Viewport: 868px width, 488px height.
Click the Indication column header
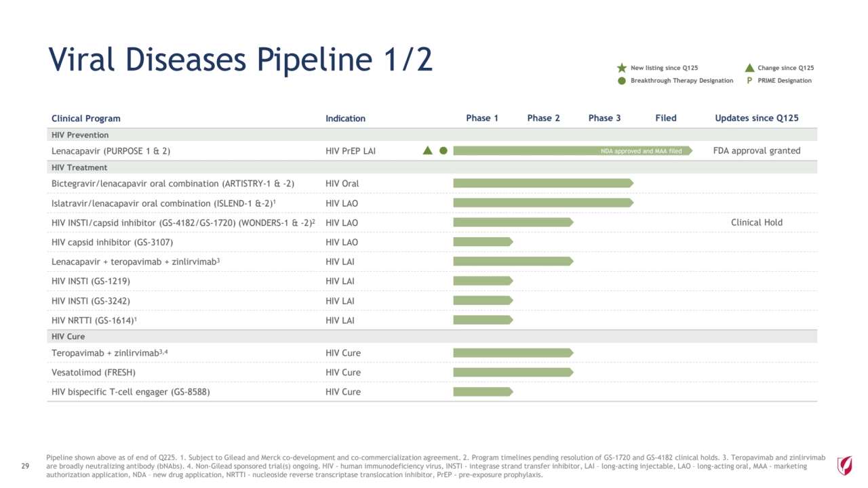pyautogui.click(x=345, y=119)
